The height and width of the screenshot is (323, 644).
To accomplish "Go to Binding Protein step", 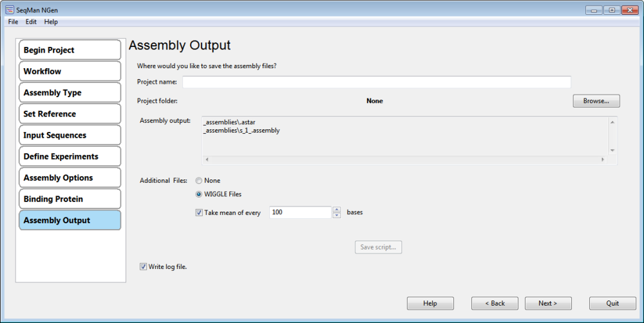I will coord(70,199).
